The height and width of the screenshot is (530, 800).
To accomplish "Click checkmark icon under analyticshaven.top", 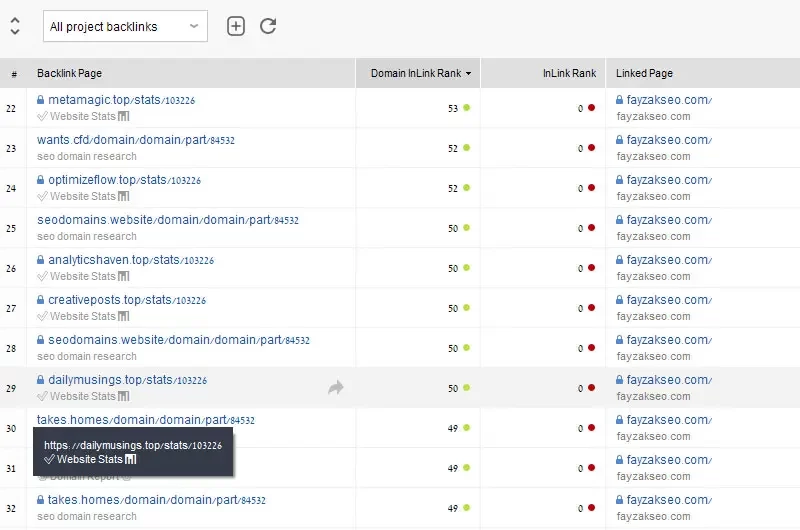I will point(42,276).
